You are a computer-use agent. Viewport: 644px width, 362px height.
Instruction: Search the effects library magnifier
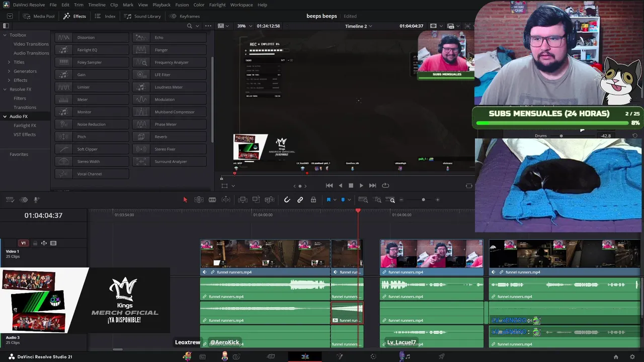tap(190, 26)
